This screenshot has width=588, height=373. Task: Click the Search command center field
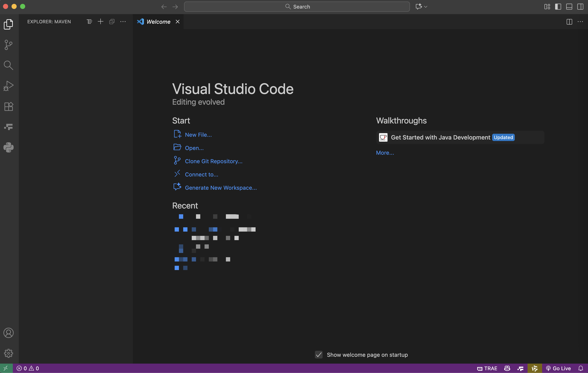(x=297, y=7)
